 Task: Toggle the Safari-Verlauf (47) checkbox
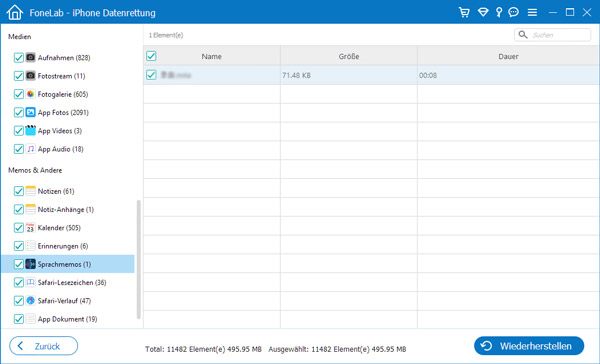18,300
